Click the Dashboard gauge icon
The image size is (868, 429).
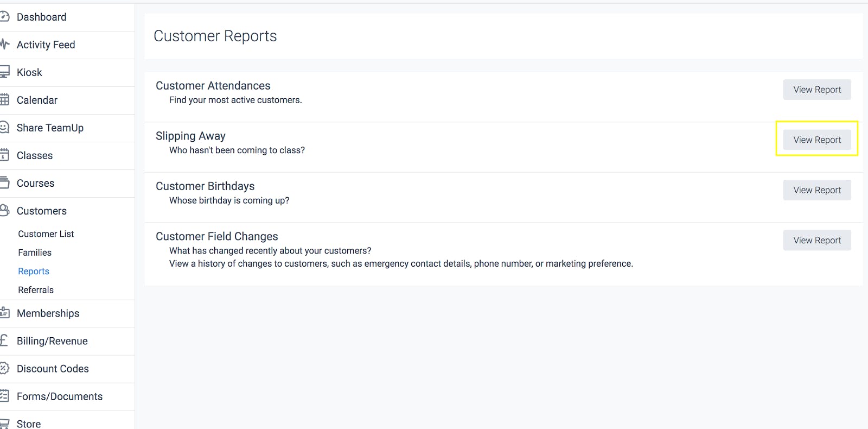click(x=4, y=17)
